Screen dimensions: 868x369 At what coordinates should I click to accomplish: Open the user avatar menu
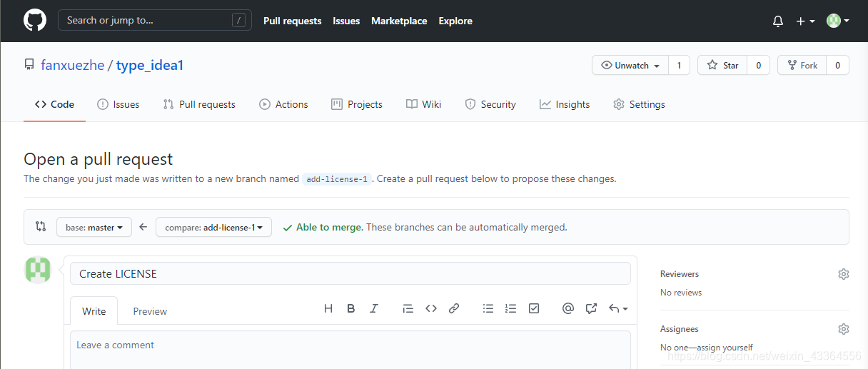[837, 21]
